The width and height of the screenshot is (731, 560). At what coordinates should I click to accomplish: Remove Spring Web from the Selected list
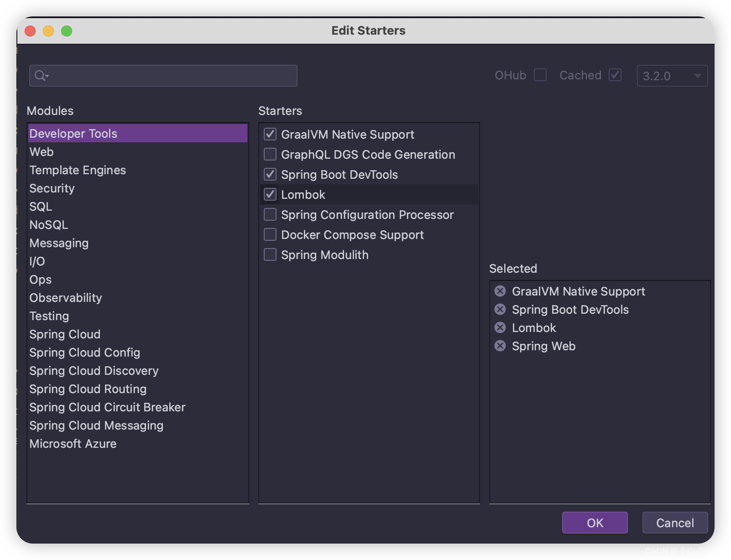[x=500, y=346]
